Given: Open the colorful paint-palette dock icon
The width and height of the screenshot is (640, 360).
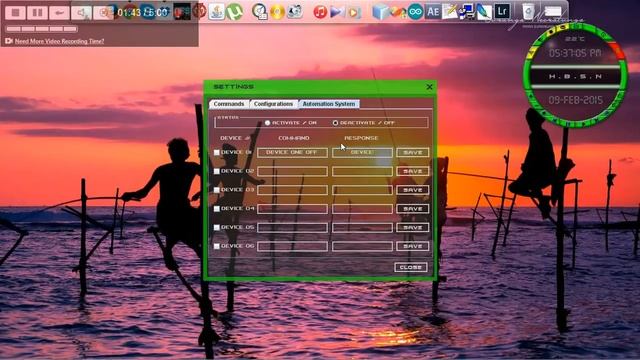Looking at the screenshot, I should coord(398,12).
